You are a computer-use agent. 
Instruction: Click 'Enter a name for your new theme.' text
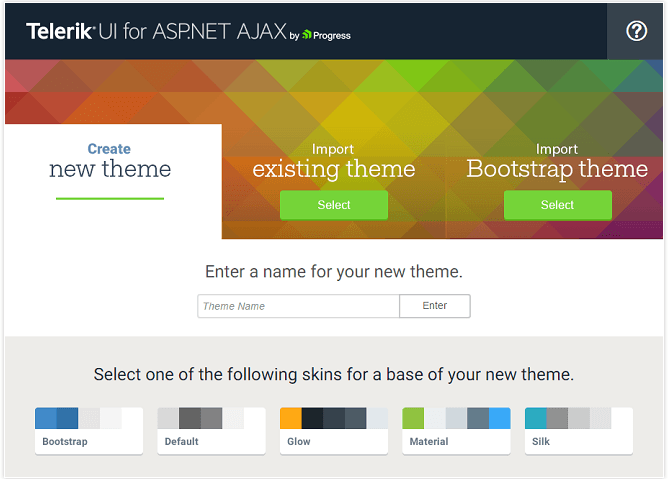[334, 272]
